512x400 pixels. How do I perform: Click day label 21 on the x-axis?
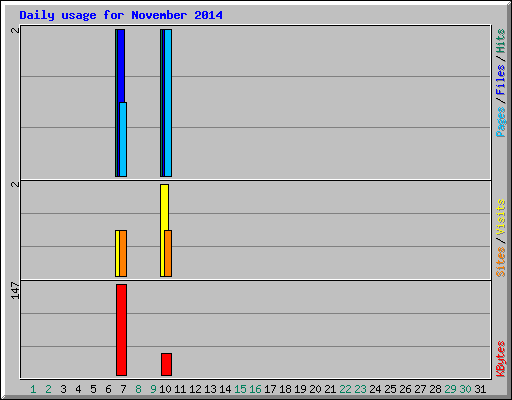click(x=330, y=389)
